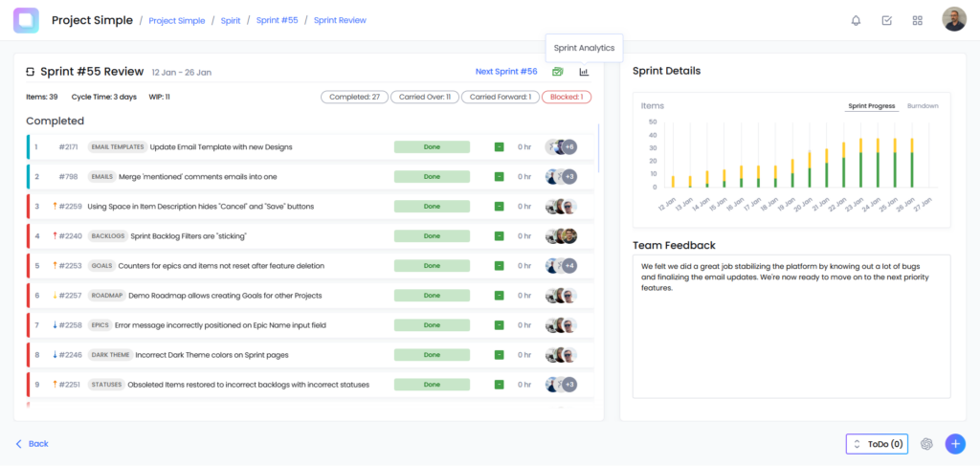
Task: Open the checklist icon in header
Action: pyautogui.click(x=886, y=20)
